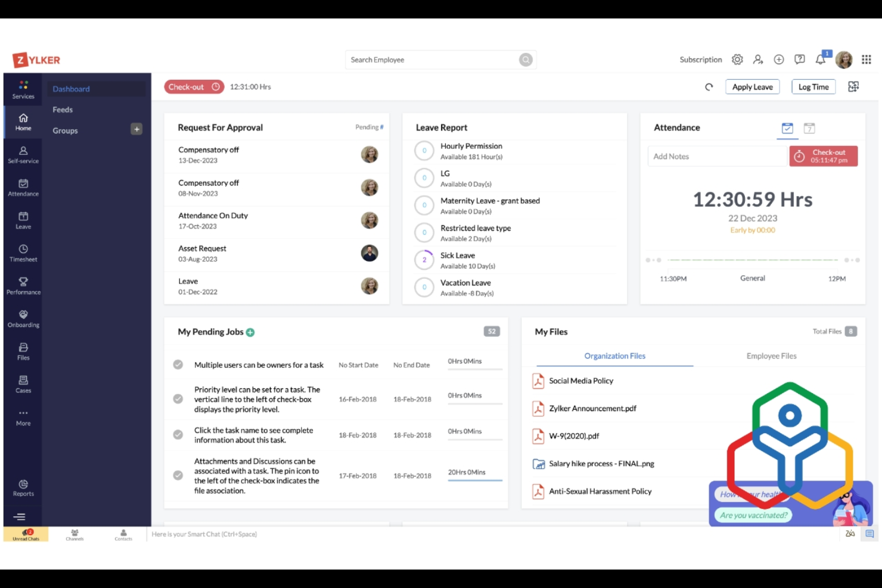This screenshot has width=882, height=588.
Task: Switch to the Employee Files tab
Action: (771, 356)
